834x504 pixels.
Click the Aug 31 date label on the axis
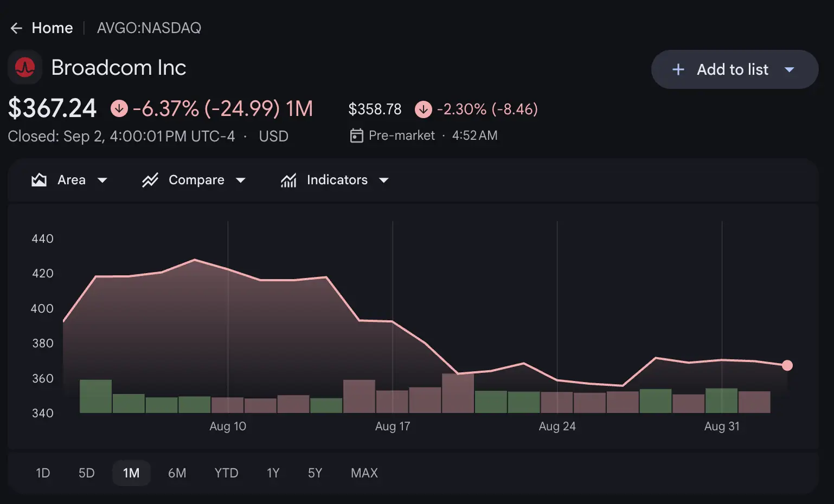tap(722, 427)
